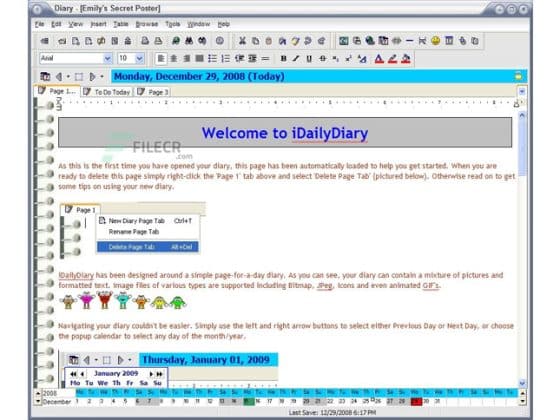
Task: Click the go to today square button
Action: [x=79, y=76]
